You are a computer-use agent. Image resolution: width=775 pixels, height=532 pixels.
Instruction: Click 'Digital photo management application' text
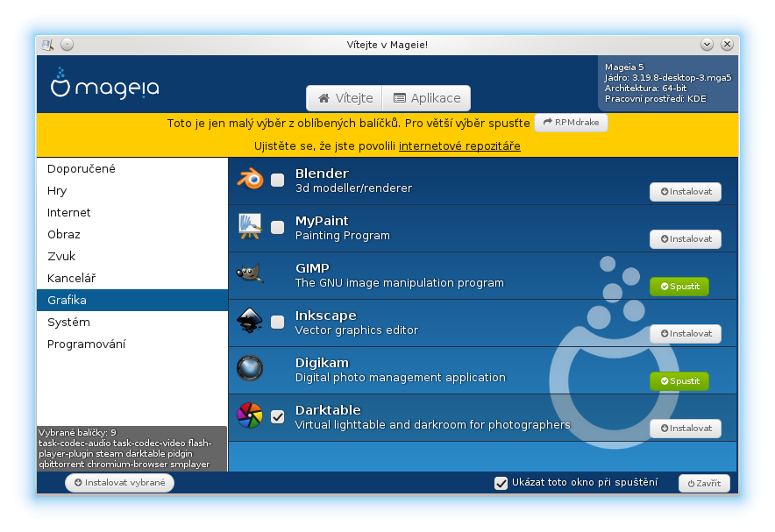click(x=401, y=378)
